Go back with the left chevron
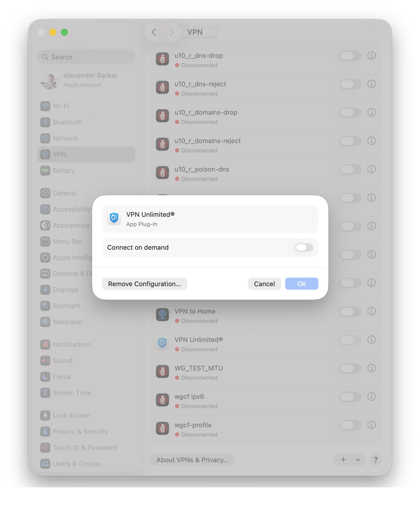Screen dimensions: 420x513 [x=154, y=32]
